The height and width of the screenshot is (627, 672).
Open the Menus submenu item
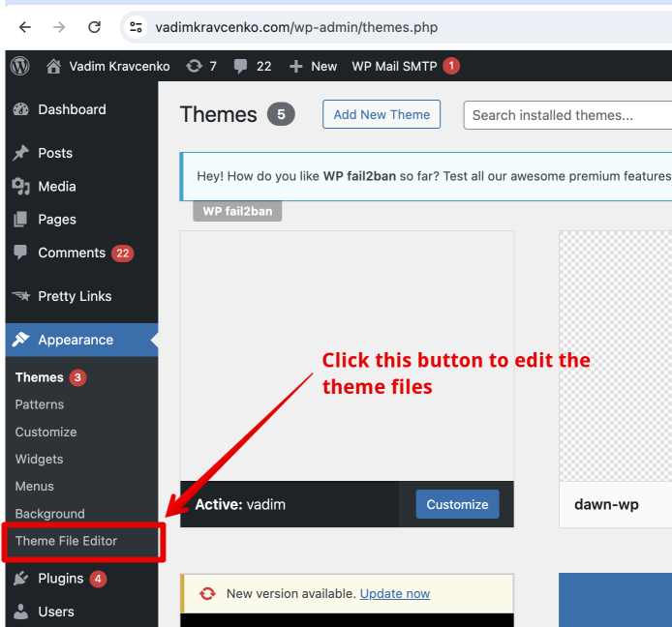tap(34, 486)
